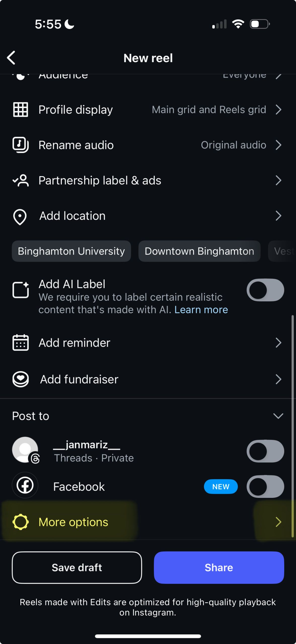This screenshot has width=296, height=644.
Task: Tap the Save draft button
Action: point(77,568)
